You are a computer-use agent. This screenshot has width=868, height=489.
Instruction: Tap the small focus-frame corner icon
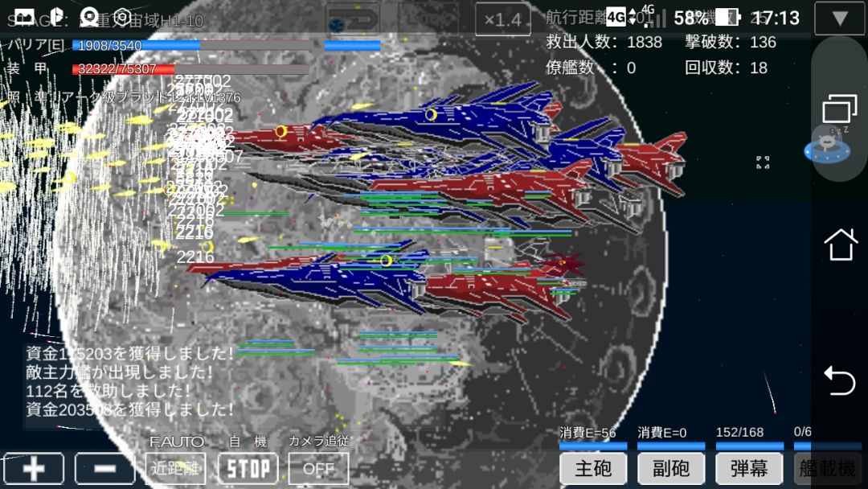pyautogui.click(x=763, y=162)
